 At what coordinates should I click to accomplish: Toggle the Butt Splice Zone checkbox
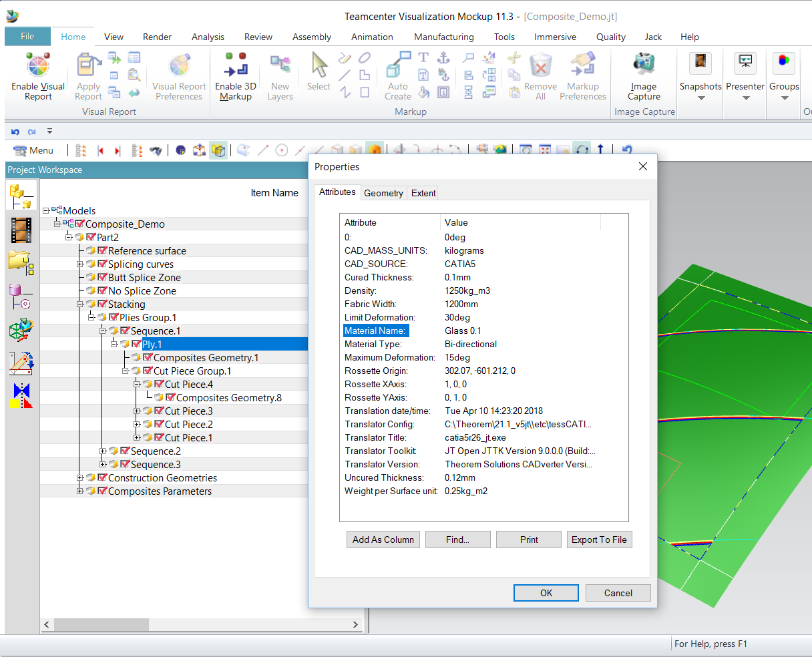103,277
